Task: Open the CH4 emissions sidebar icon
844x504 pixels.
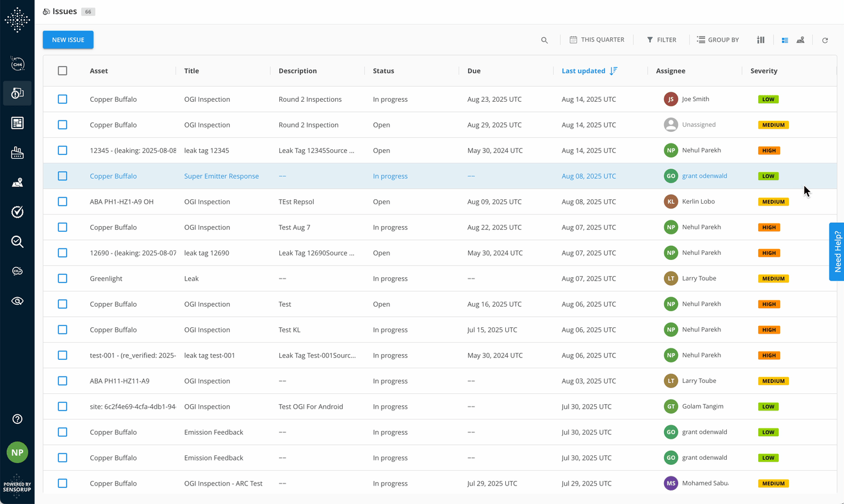Action: point(17,63)
